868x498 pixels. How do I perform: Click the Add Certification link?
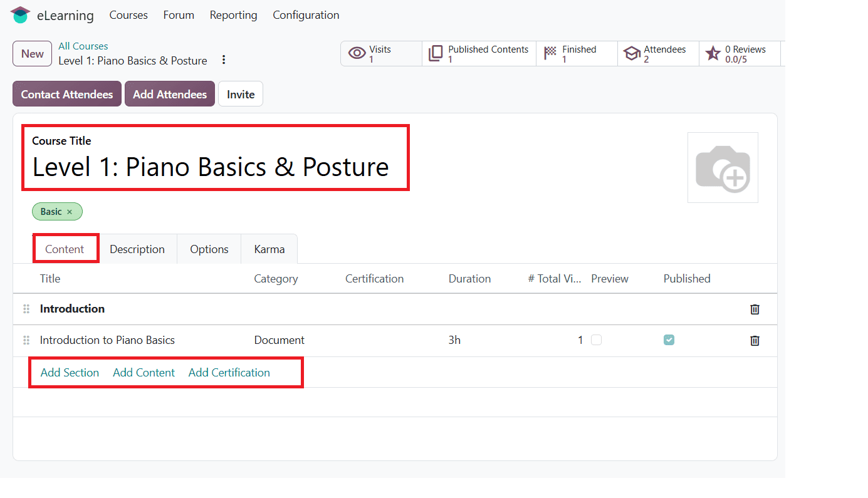tap(229, 373)
